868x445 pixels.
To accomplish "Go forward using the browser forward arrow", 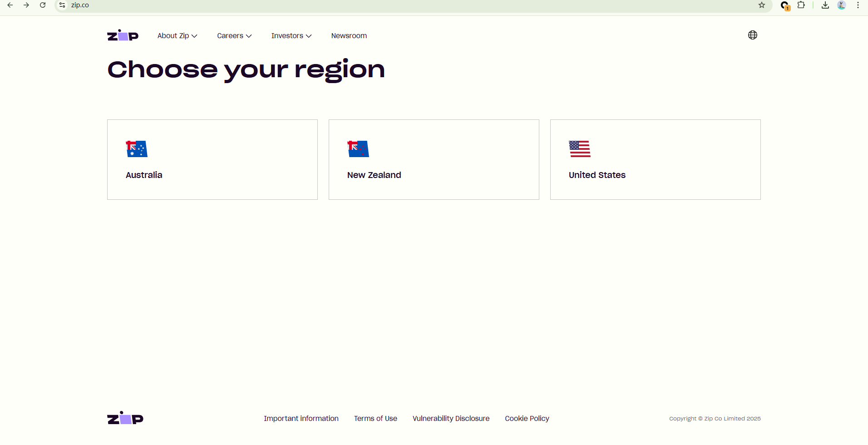I will point(26,5).
